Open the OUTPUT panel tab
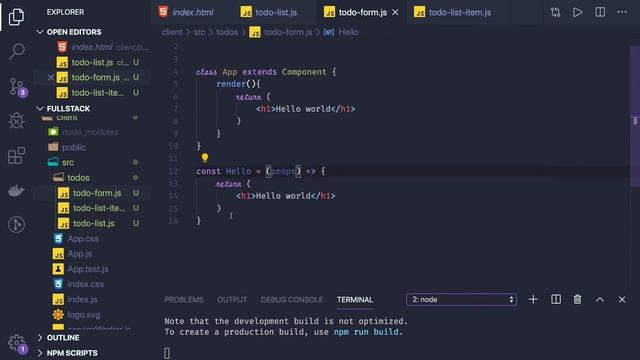 pos(232,300)
